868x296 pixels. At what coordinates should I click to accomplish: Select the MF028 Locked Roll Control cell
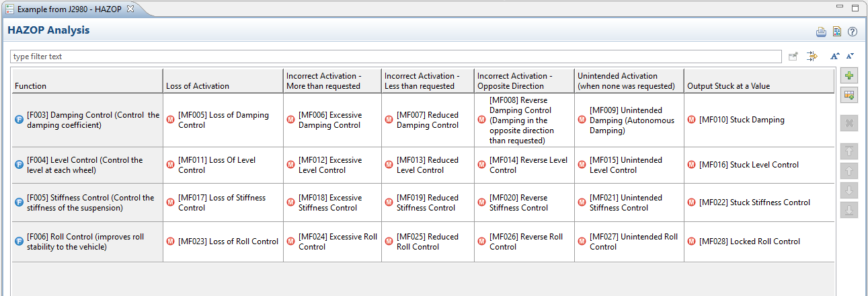pyautogui.click(x=749, y=242)
